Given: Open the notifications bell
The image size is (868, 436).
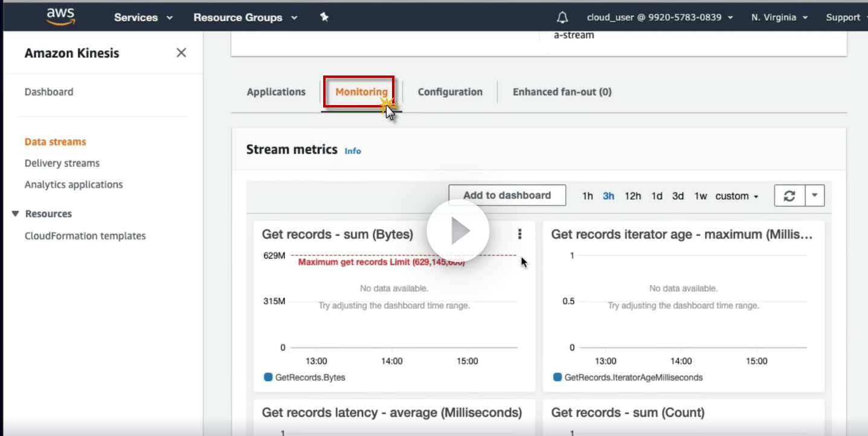Looking at the screenshot, I should tap(562, 18).
